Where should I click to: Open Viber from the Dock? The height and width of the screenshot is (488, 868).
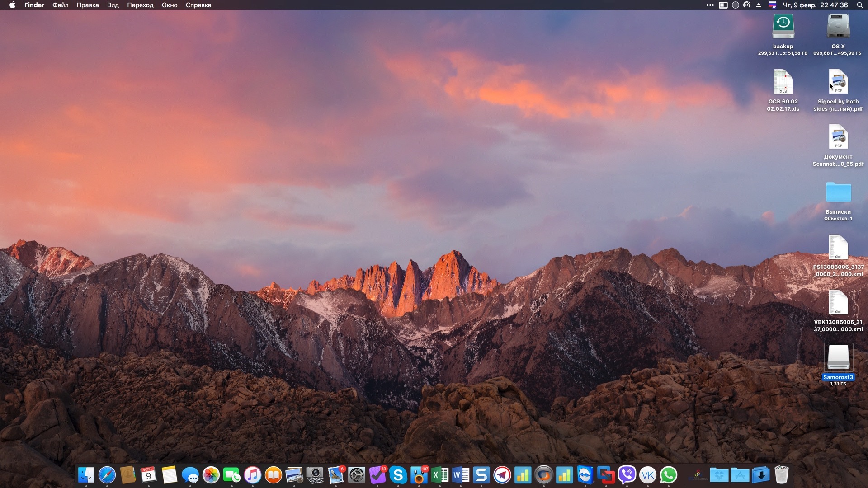point(627,475)
